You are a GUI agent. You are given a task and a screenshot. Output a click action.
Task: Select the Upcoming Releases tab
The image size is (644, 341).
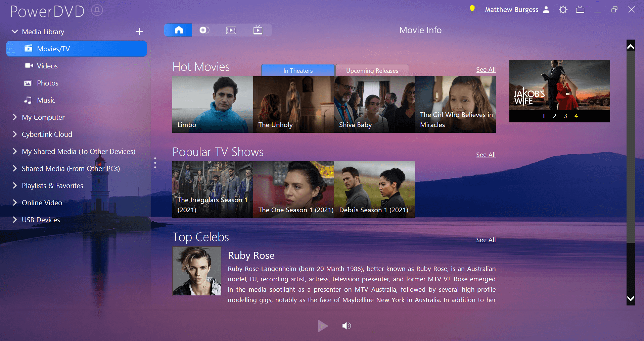(x=372, y=70)
